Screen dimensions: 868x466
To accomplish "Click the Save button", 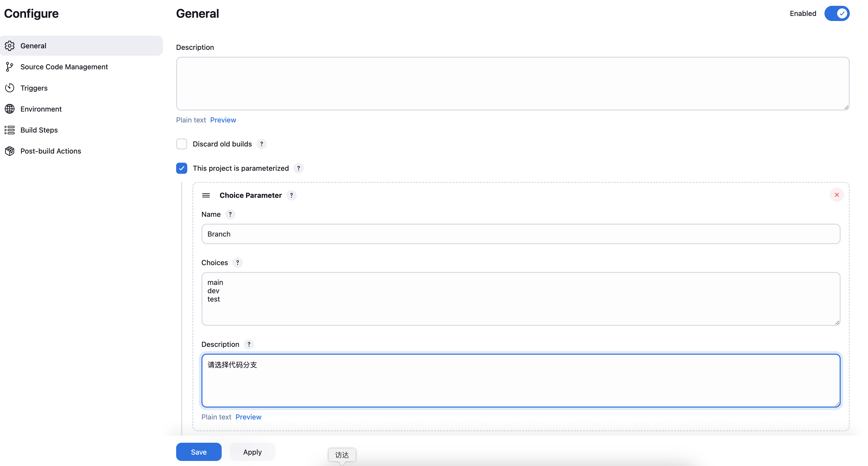I will [198, 452].
